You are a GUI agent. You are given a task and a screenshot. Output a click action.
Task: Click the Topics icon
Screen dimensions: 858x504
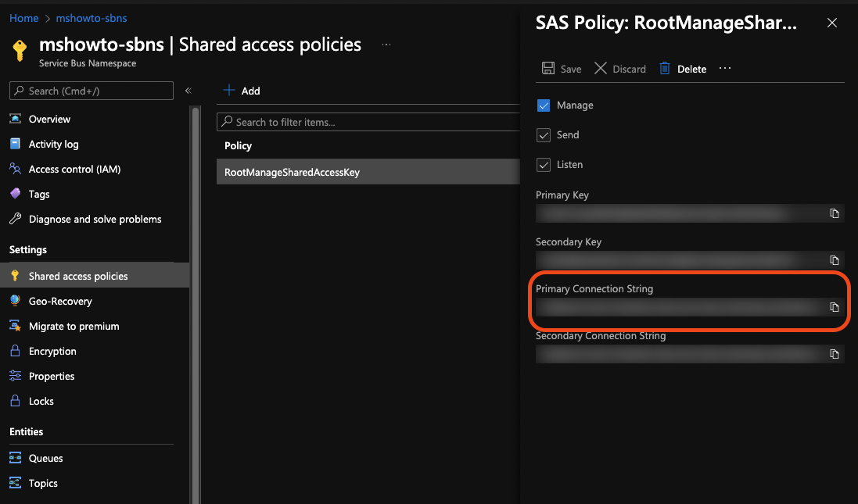[16, 483]
